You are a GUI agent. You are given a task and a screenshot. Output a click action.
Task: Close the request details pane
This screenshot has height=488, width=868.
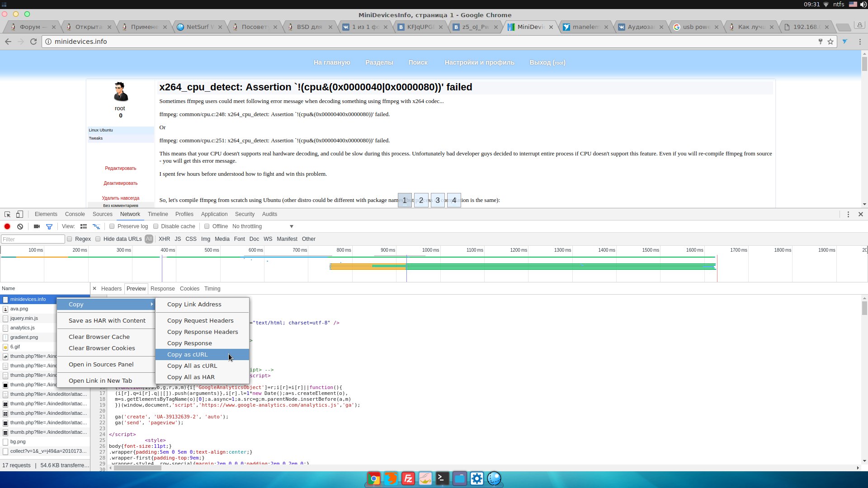point(95,288)
